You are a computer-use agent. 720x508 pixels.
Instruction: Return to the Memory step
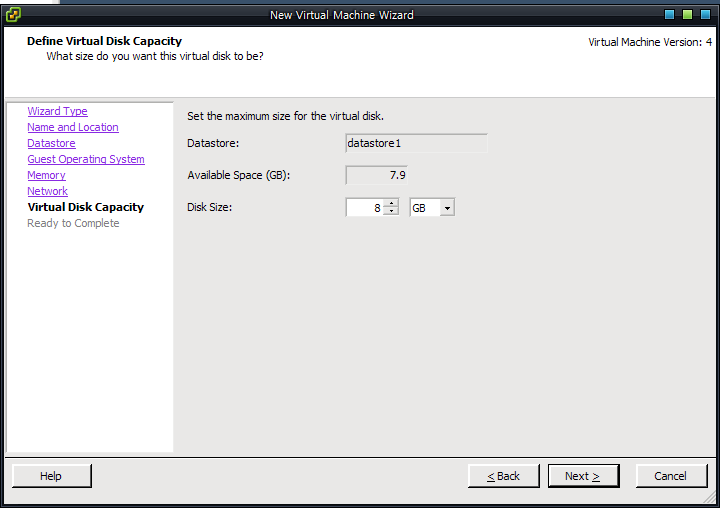tap(46, 175)
